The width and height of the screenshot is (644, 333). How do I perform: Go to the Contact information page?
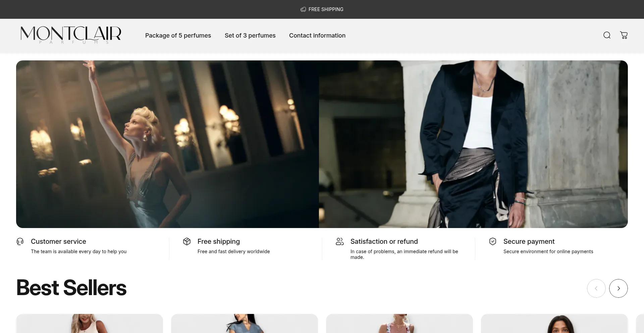pyautogui.click(x=317, y=36)
